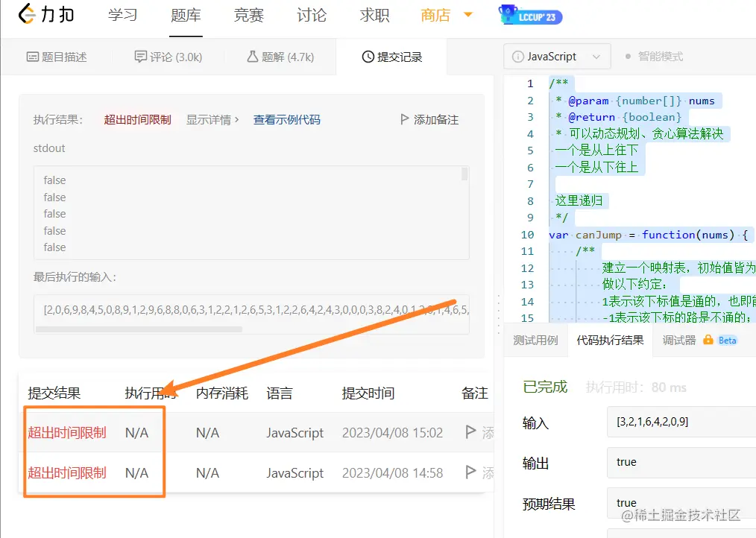This screenshot has height=538, width=756.
Task: Click the 备注 column header
Action: 474,393
